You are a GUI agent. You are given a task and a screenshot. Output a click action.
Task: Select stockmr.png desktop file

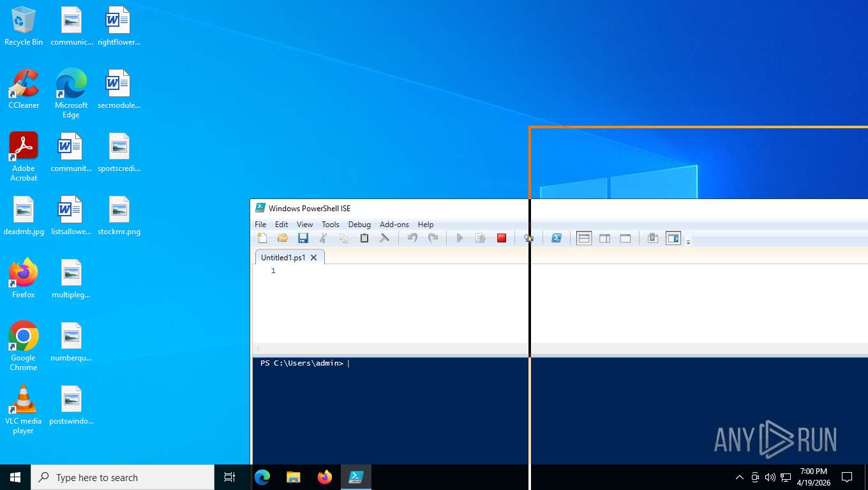pyautogui.click(x=119, y=216)
